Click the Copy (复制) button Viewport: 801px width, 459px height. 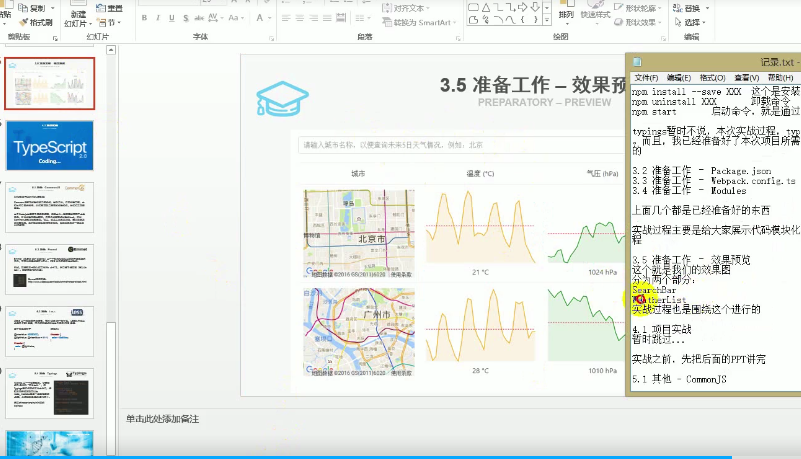32,8
